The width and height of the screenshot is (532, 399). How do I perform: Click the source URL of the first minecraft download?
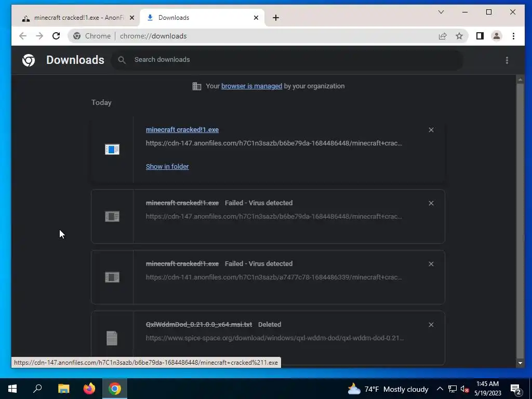tap(274, 143)
